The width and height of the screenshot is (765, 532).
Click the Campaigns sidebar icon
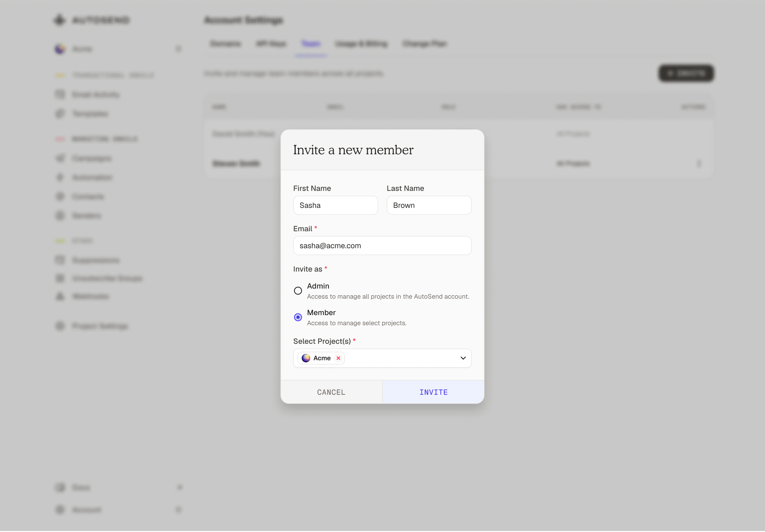tap(60, 158)
